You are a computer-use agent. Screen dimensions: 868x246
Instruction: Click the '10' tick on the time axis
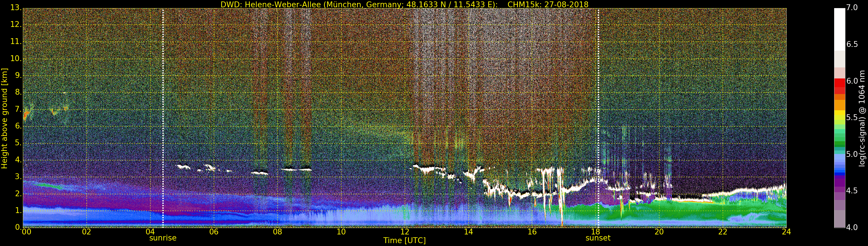click(x=341, y=232)
